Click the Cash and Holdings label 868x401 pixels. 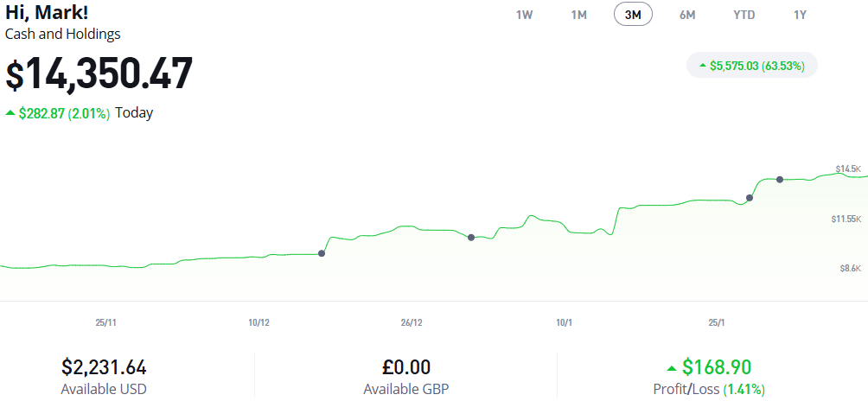pyautogui.click(x=63, y=35)
